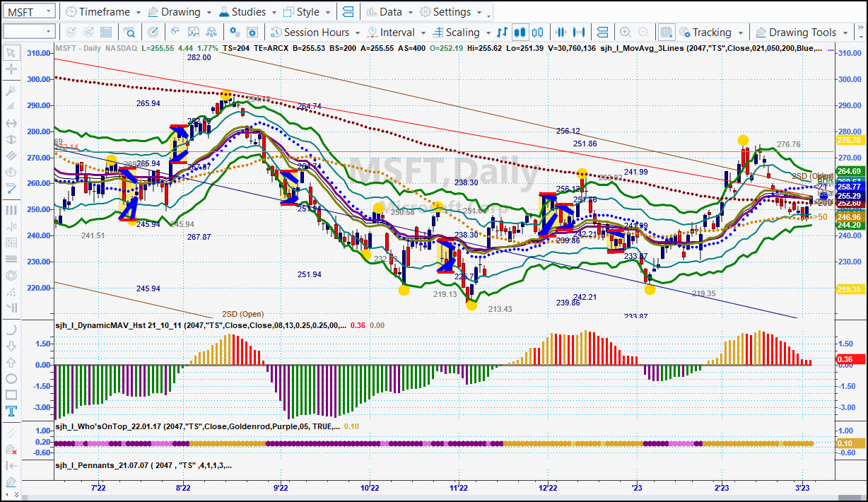The height and width of the screenshot is (502, 868).
Task: Click the MSFT - Daily NASDAQ chart title
Action: point(96,47)
